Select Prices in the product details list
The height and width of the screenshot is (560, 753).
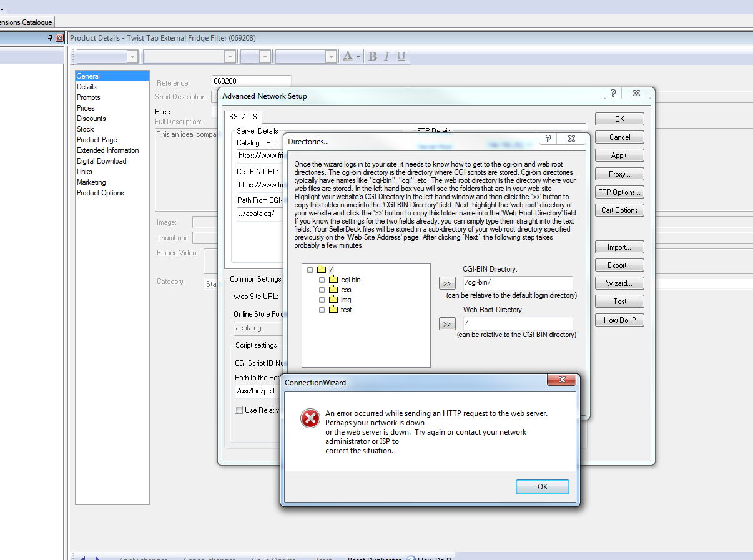86,108
